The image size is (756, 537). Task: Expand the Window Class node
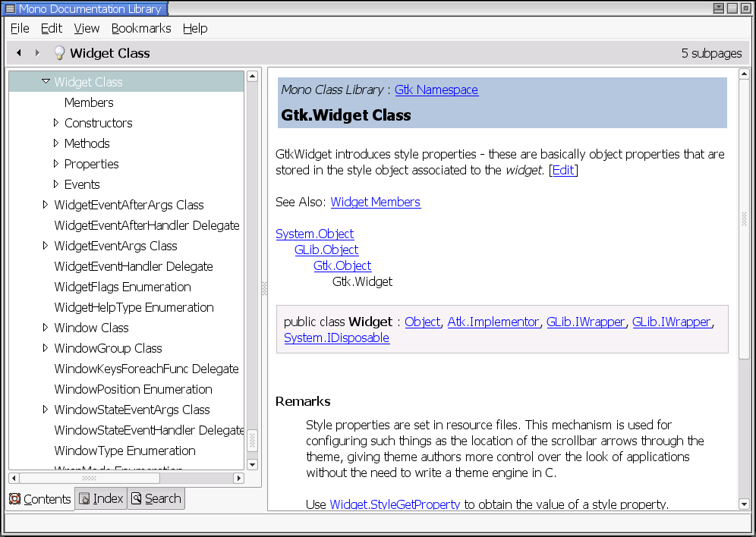pyautogui.click(x=46, y=328)
